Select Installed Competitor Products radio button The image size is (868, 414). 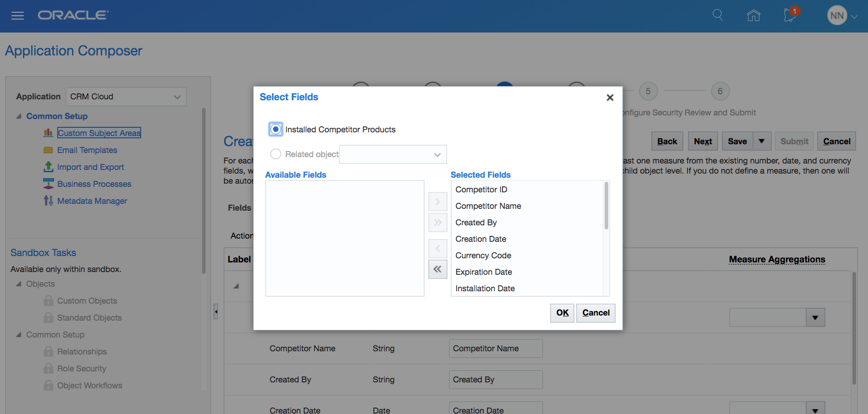tap(276, 130)
